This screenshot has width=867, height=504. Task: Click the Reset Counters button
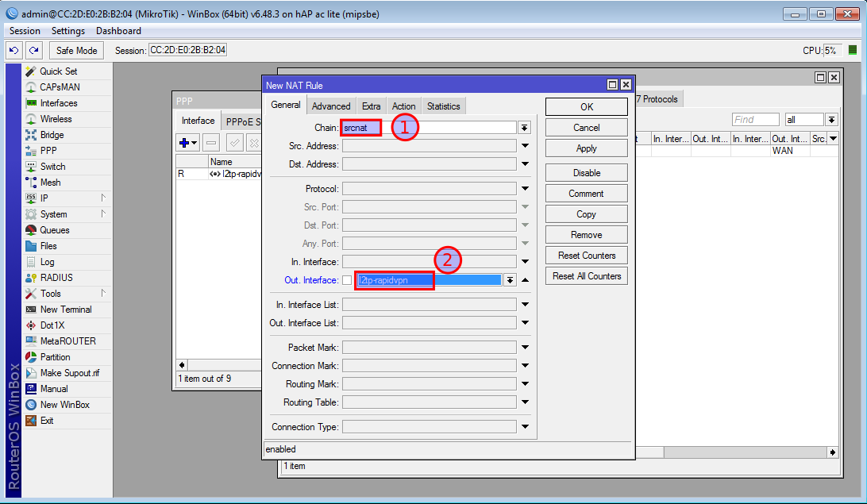pyautogui.click(x=587, y=256)
